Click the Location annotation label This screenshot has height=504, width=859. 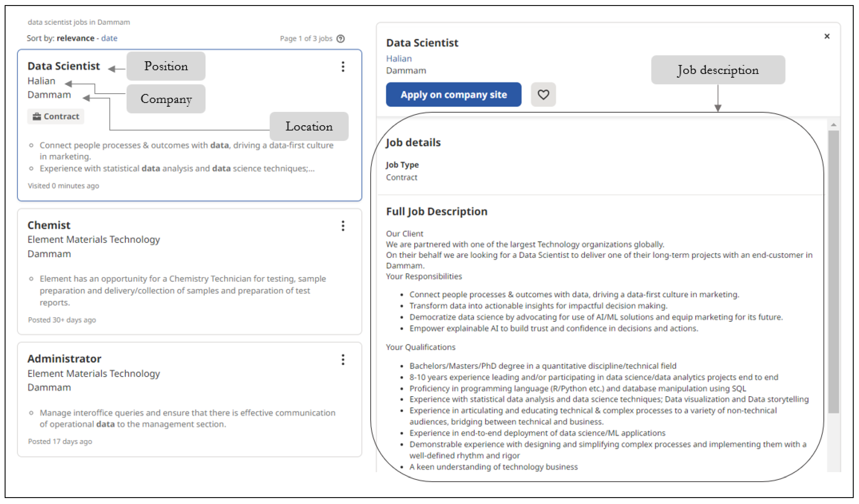pos(309,126)
